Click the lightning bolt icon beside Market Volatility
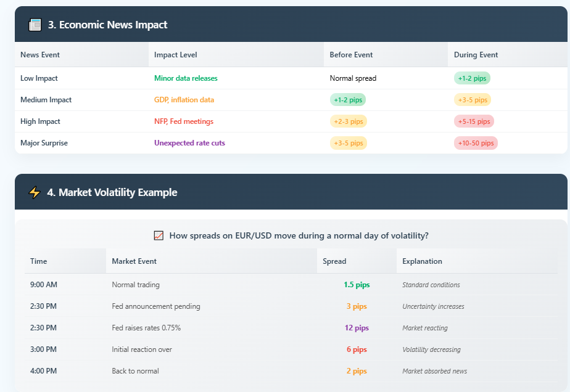The width and height of the screenshot is (570, 392). (x=35, y=192)
